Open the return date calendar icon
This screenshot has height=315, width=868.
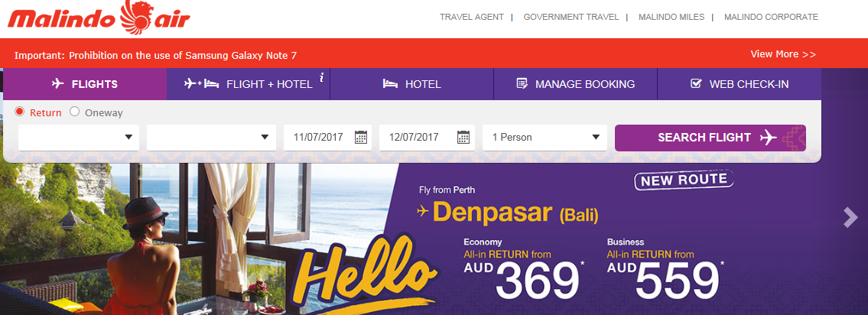pyautogui.click(x=463, y=138)
